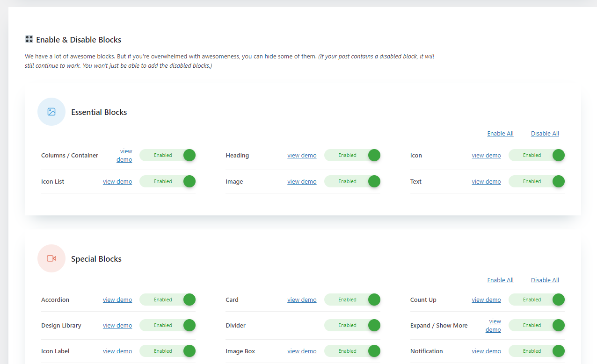
Task: Toggle the Icon List block switch
Action: tap(167, 181)
